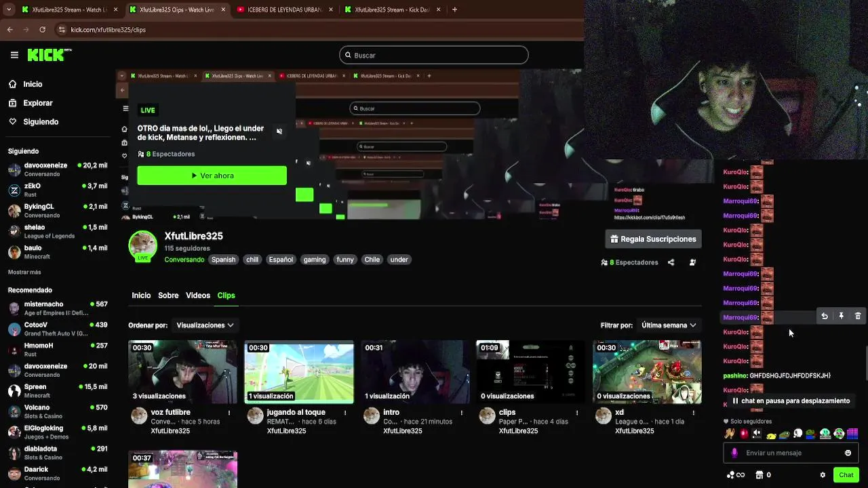The height and width of the screenshot is (488, 868).
Task: Click the Kick logo
Action: (x=49, y=55)
